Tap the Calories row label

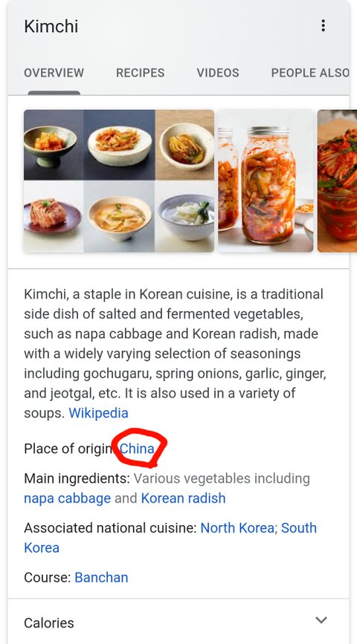49,623
